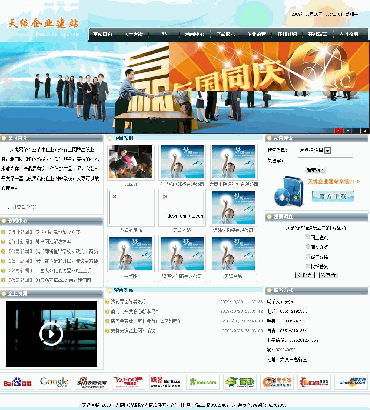
Task: Open the first headline in the center news list
Action: click(129, 301)
